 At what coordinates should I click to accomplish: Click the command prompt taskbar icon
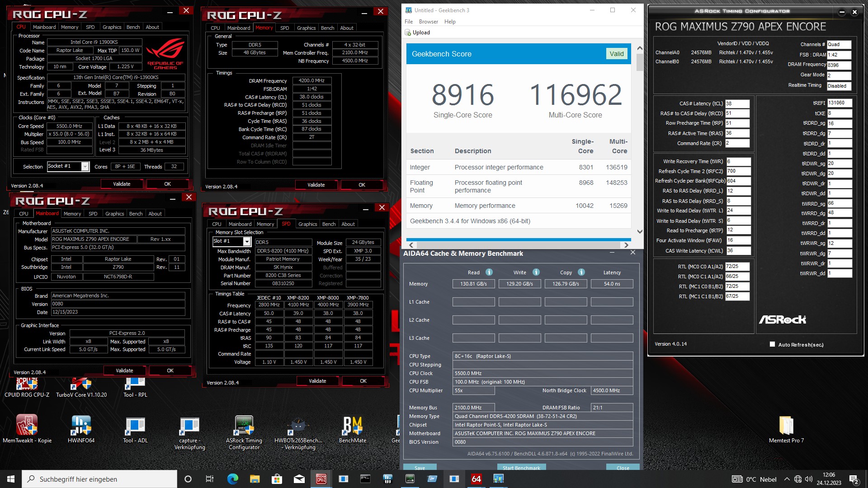pos(366,479)
